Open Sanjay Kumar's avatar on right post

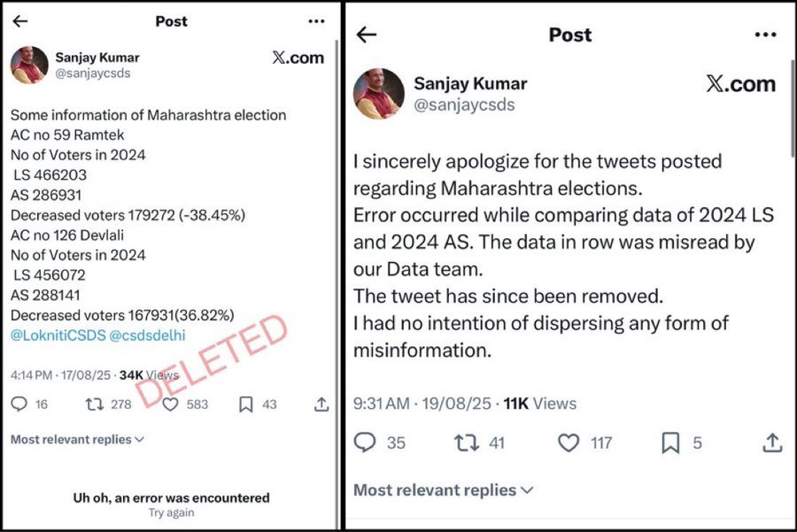pyautogui.click(x=379, y=94)
